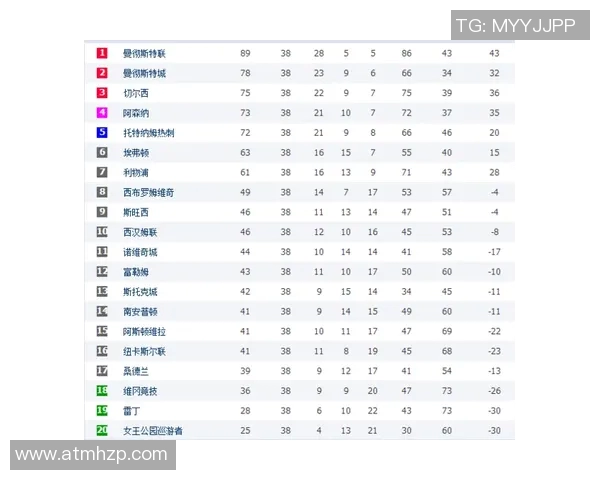Screen dimensions: 600x480
Task: Open the 曼彻斯特城 team link
Action: pos(144,73)
